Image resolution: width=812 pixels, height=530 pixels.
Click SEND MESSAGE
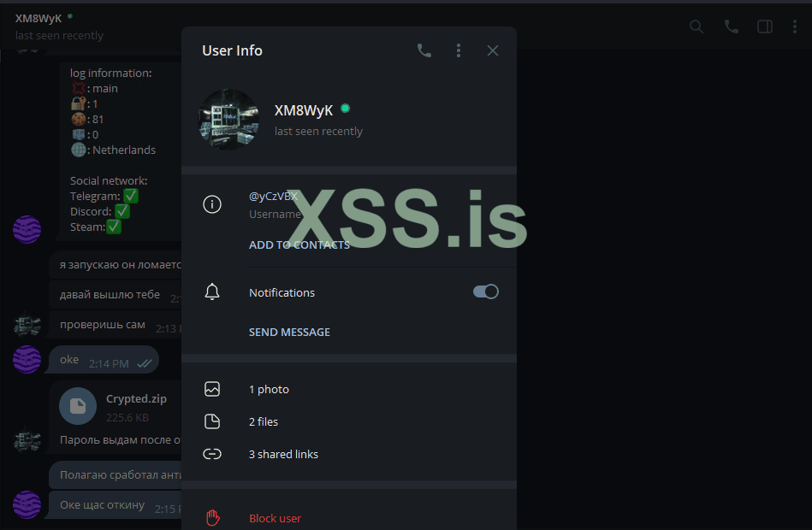click(x=289, y=333)
